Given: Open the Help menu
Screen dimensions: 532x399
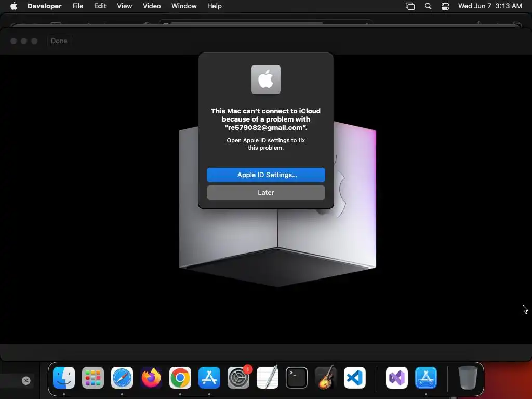Looking at the screenshot, I should [x=215, y=6].
